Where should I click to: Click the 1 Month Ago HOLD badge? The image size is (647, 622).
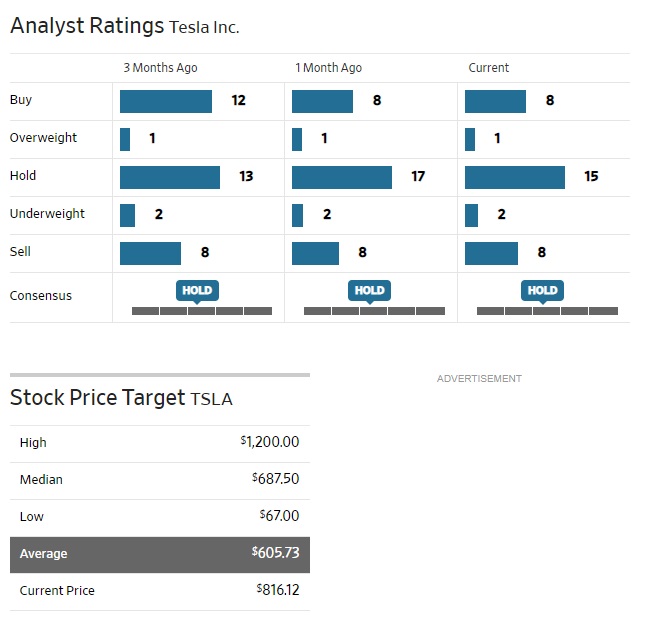click(x=369, y=290)
